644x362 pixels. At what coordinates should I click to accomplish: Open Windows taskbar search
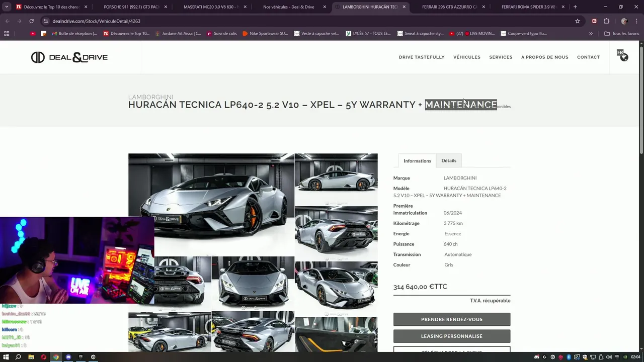pyautogui.click(x=18, y=357)
